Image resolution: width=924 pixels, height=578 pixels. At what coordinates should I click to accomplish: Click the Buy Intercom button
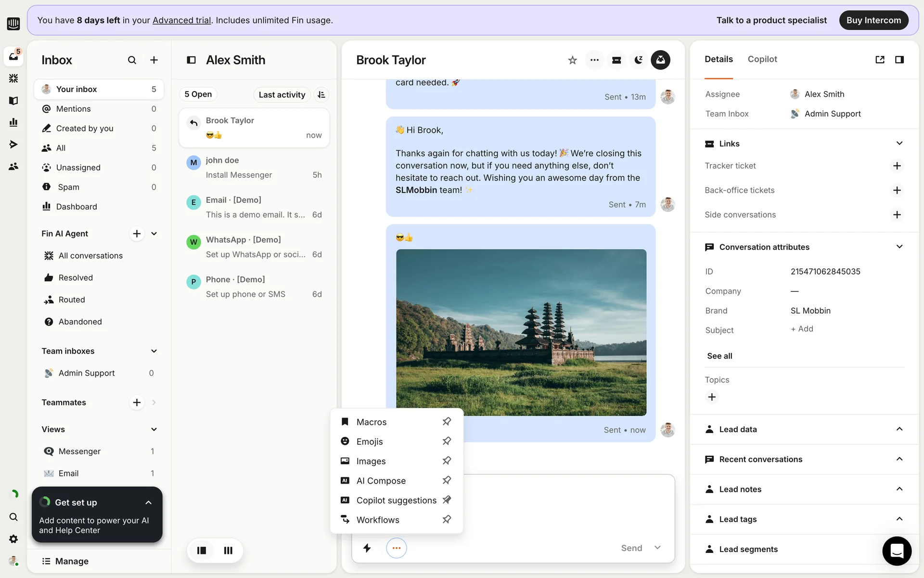coord(873,20)
